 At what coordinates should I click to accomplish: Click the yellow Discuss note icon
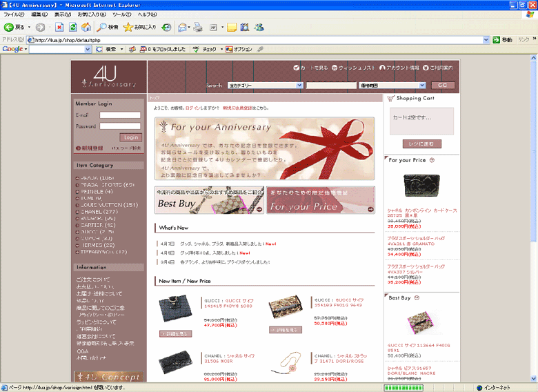pyautogui.click(x=232, y=27)
